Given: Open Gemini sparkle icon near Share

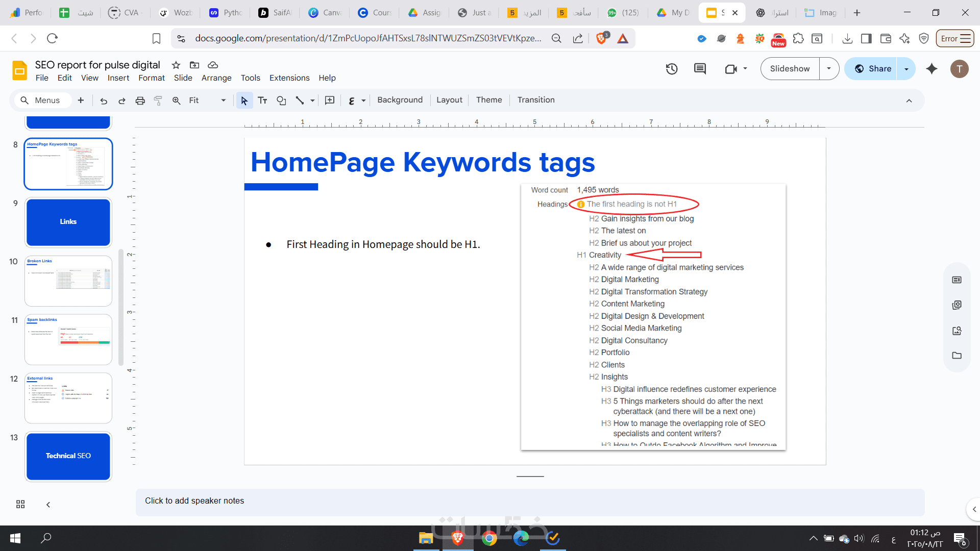Looking at the screenshot, I should [932, 69].
